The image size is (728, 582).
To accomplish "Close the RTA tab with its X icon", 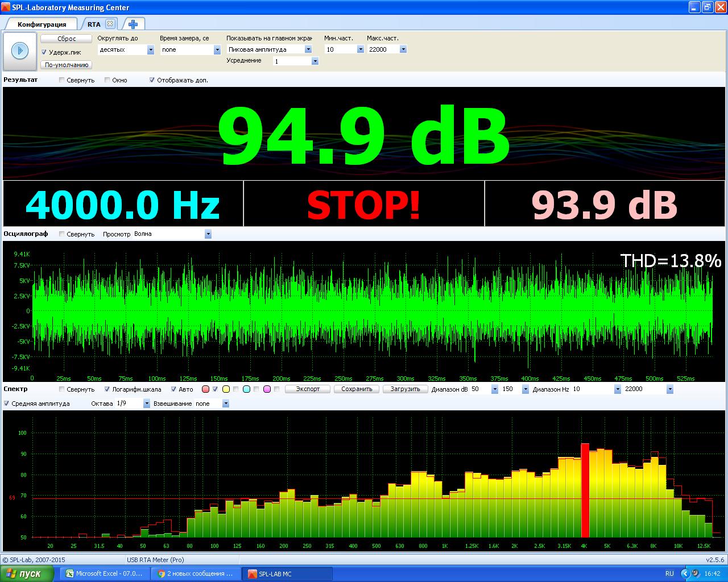I will coord(110,24).
